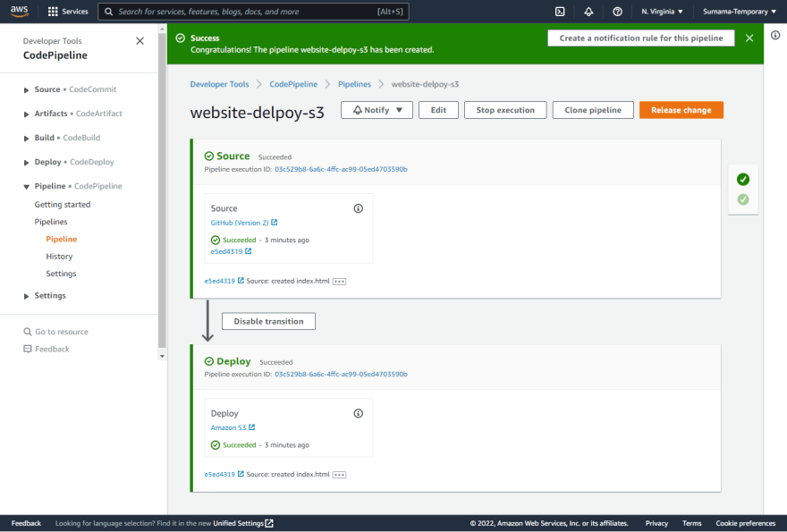
Task: Click the sidebar vertical scrollbar
Action: pos(162,190)
